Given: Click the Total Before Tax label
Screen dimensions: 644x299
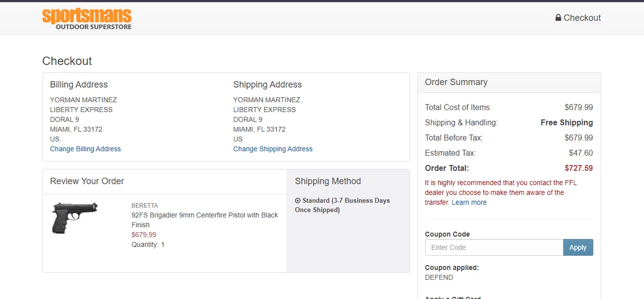Looking at the screenshot, I should 454,138.
